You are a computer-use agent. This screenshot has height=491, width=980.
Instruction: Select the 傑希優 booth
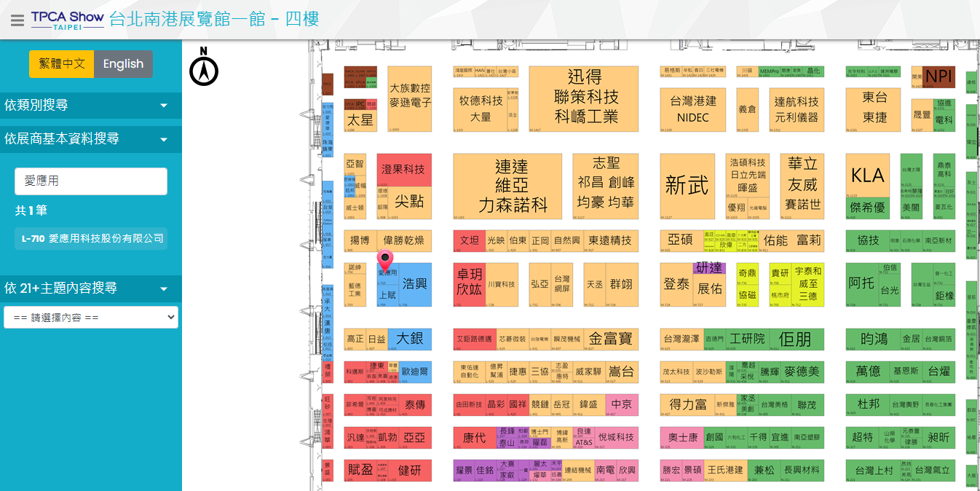(x=868, y=208)
